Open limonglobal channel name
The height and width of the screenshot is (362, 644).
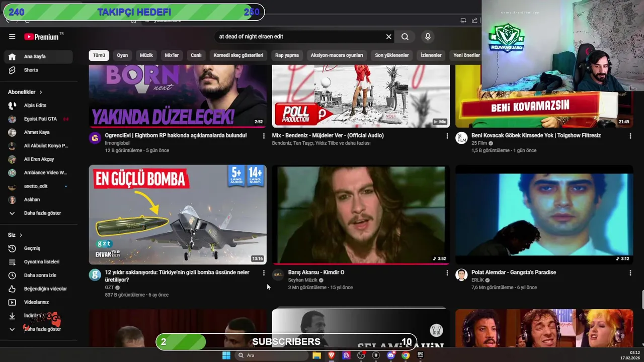pos(117,143)
